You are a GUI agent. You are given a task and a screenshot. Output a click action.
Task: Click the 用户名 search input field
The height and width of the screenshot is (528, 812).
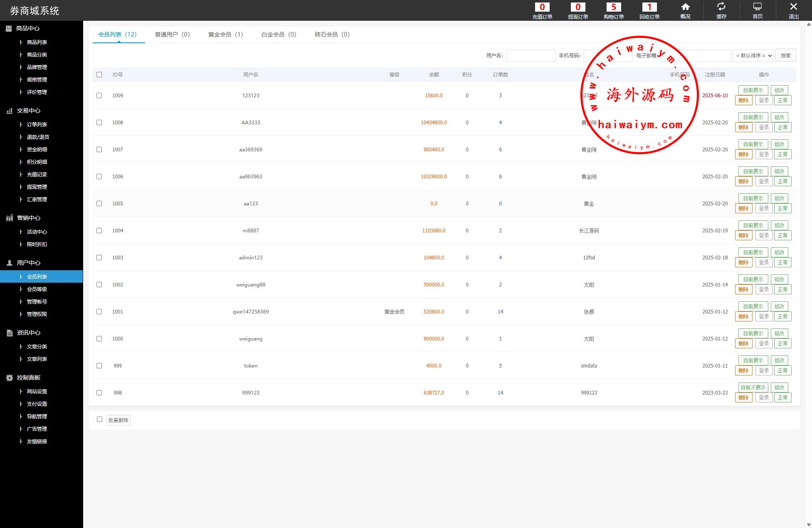pos(531,55)
